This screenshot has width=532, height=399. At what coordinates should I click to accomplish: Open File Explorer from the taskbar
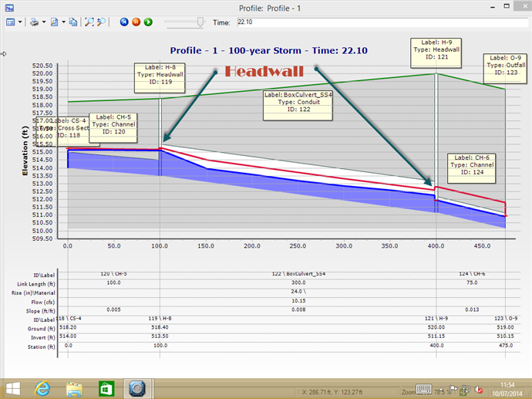[x=74, y=387]
